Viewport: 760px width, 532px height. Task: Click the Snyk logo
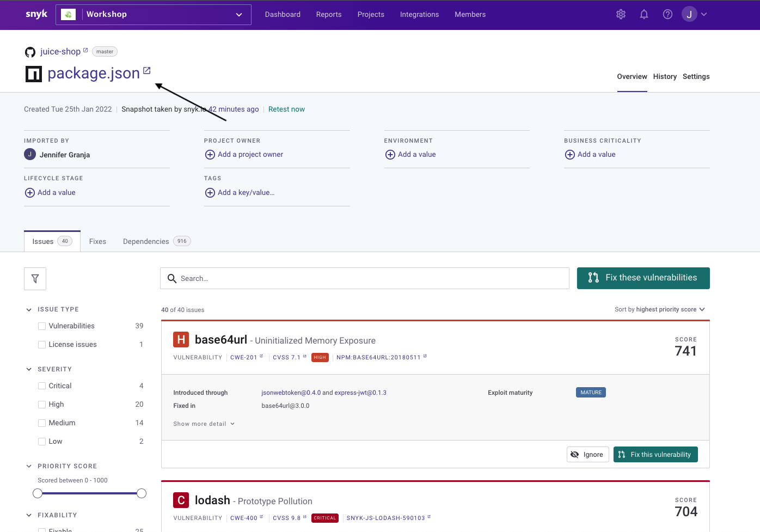[x=36, y=14]
